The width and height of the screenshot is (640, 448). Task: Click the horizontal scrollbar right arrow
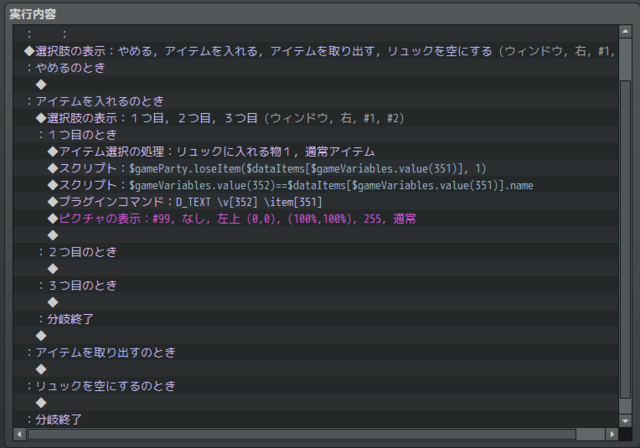611,434
